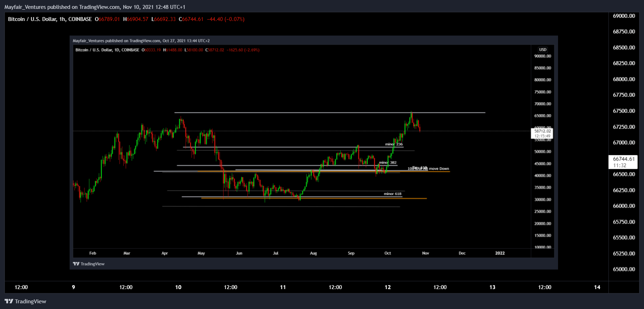Click Feb on the embedded chart time axis
This screenshot has width=644, height=309.
pyautogui.click(x=93, y=253)
